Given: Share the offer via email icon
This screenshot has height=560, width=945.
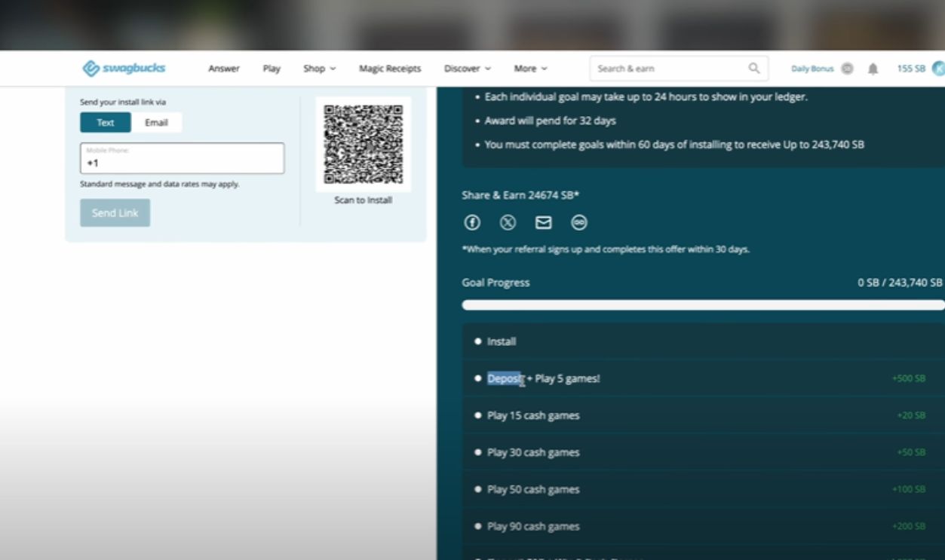Looking at the screenshot, I should 543,222.
